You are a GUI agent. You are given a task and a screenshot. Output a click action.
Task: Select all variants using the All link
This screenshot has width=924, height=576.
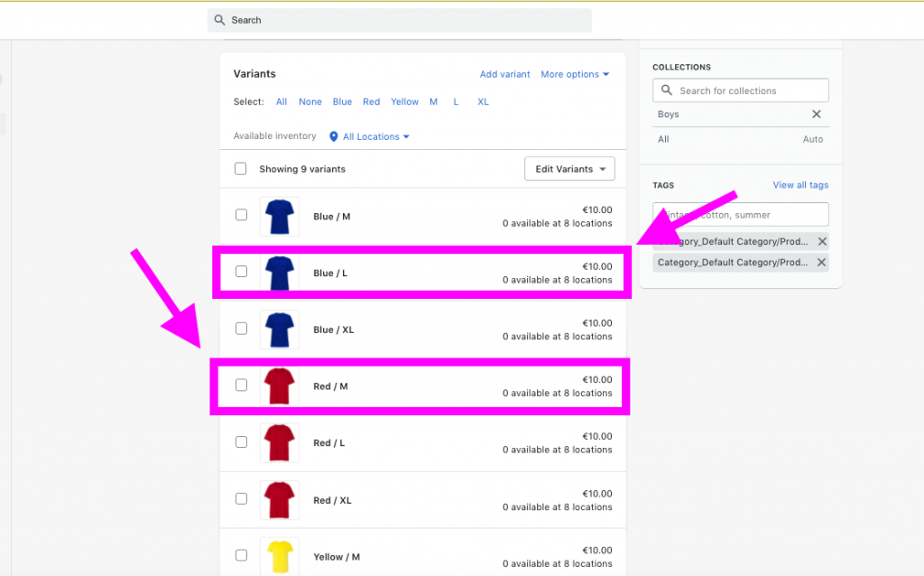point(281,101)
